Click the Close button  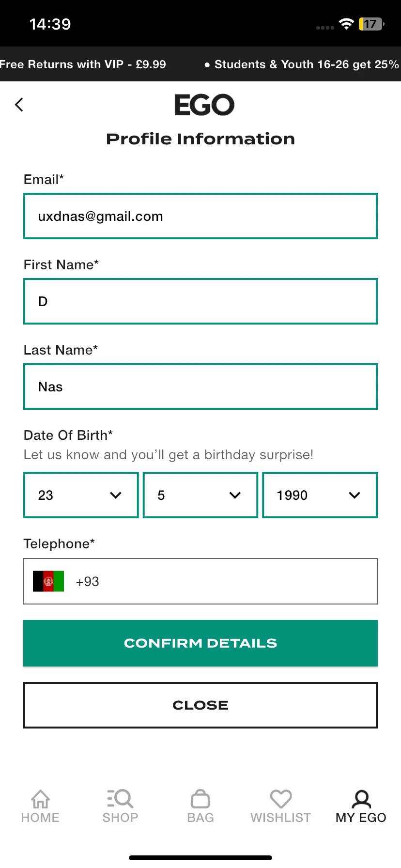tap(200, 705)
